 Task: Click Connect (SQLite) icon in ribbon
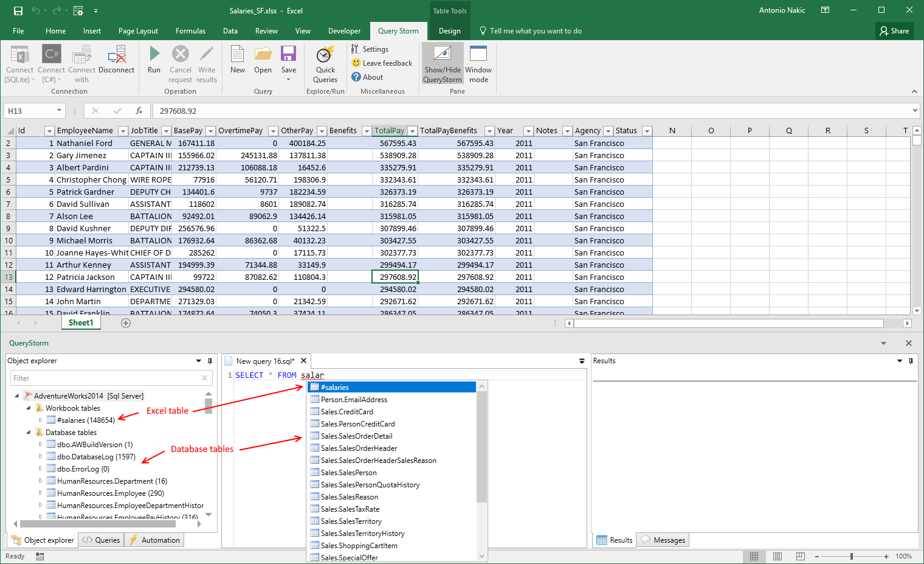[x=19, y=55]
